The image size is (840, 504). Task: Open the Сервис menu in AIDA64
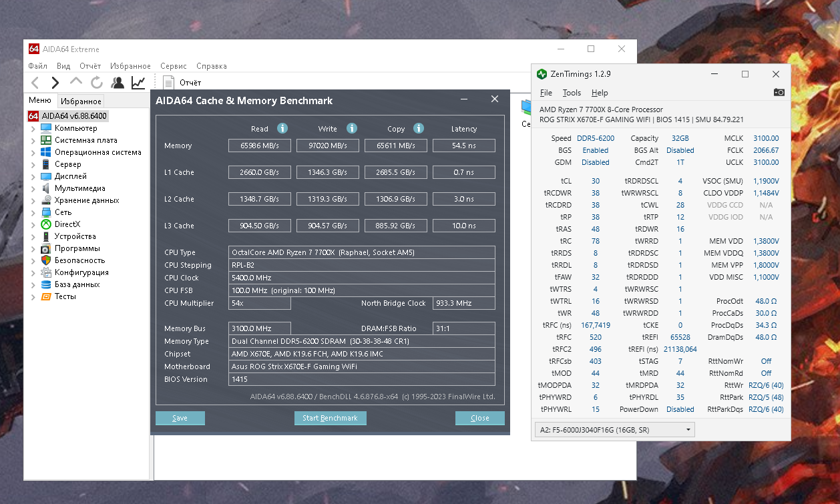174,66
